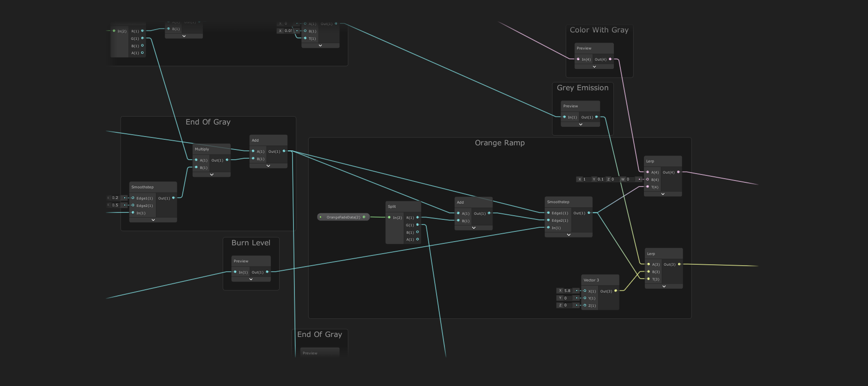Click the OrangeFadeData property output port
Image resolution: width=868 pixels, height=386 pixels.
coord(364,217)
